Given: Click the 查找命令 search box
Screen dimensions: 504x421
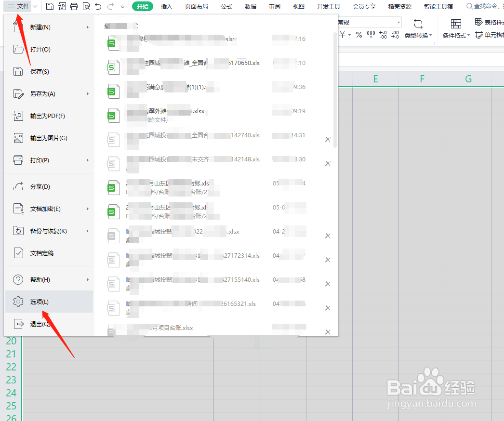Looking at the screenshot, I should [485, 6].
